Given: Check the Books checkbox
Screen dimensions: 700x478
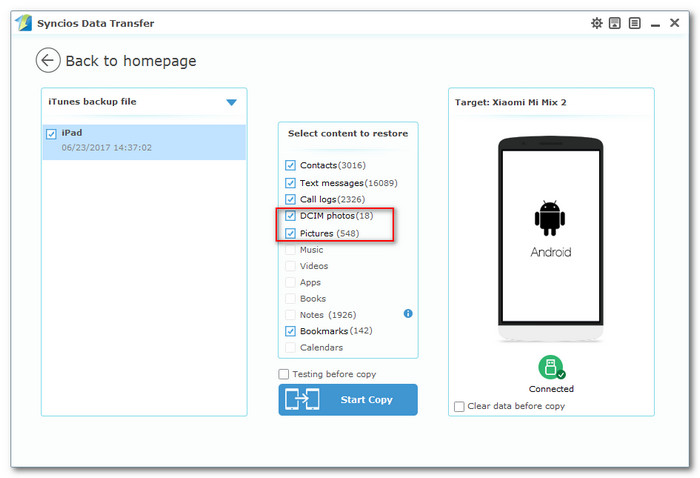Looking at the screenshot, I should (x=290, y=299).
